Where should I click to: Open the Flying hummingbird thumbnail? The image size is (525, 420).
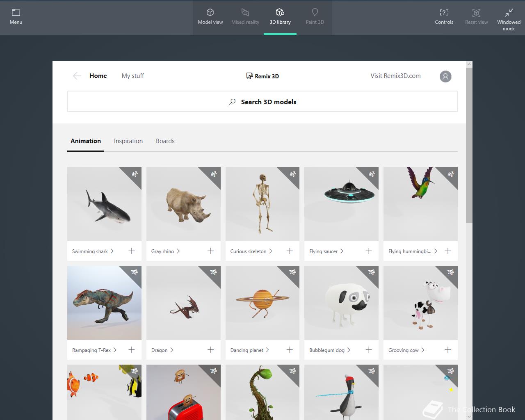[x=420, y=204]
